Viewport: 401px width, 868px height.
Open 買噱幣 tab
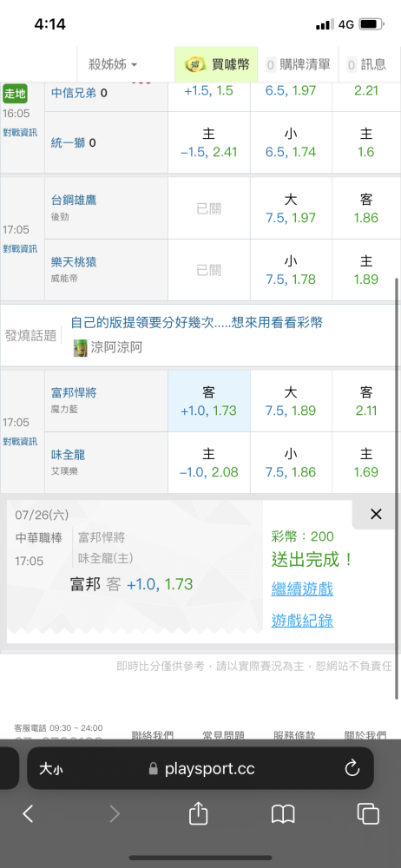coord(217,64)
